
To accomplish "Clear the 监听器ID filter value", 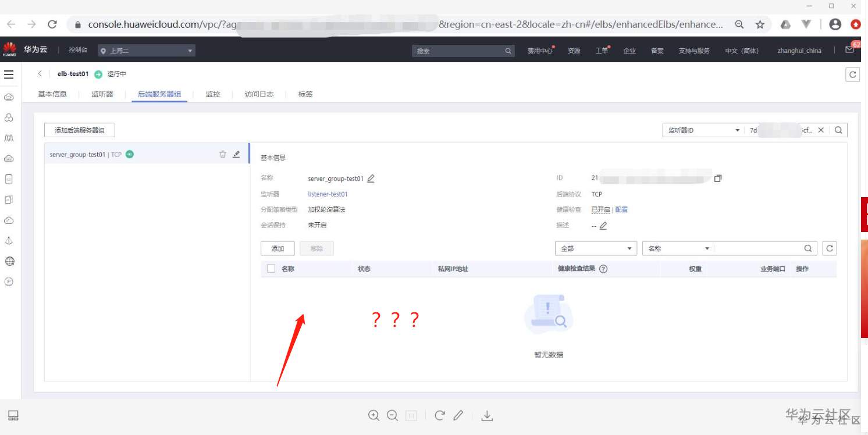I will click(x=821, y=130).
